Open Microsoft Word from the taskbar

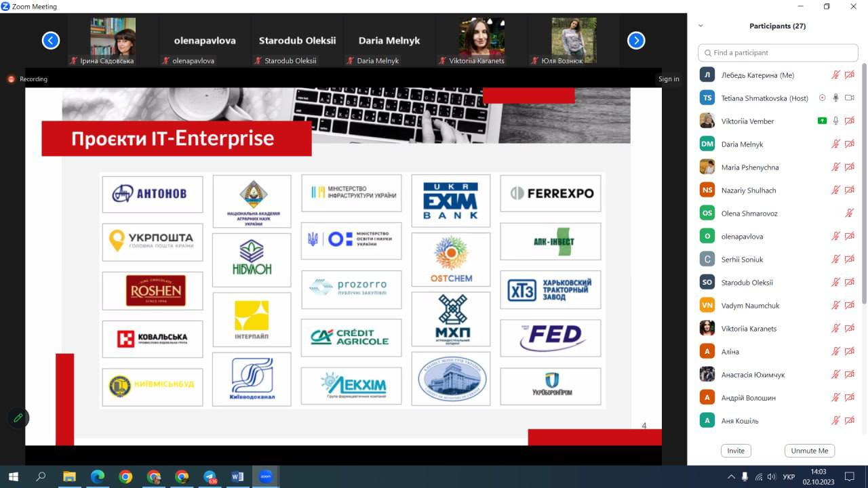237,476
